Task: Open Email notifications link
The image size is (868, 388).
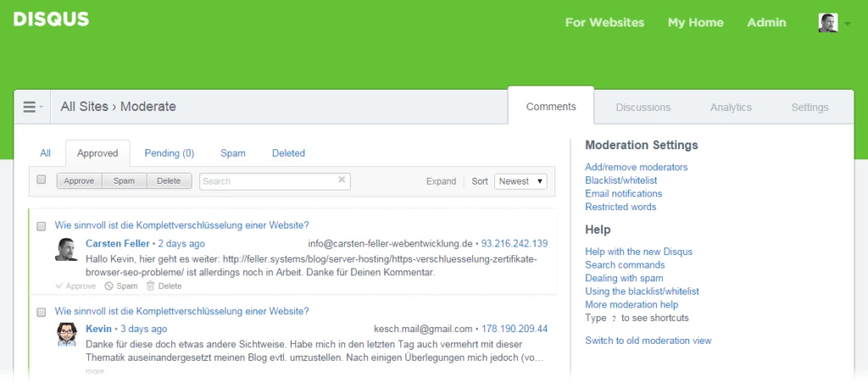Action: (x=623, y=193)
